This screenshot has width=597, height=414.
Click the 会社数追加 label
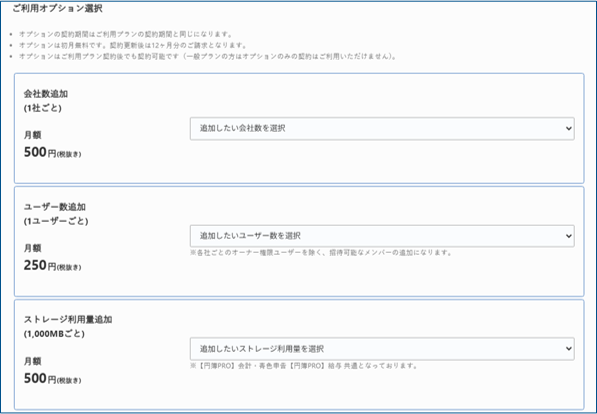coord(46,94)
